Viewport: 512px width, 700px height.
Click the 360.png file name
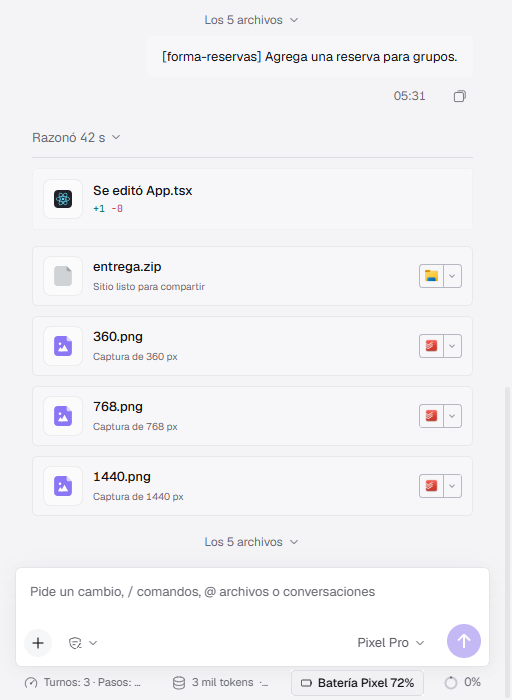tap(118, 337)
